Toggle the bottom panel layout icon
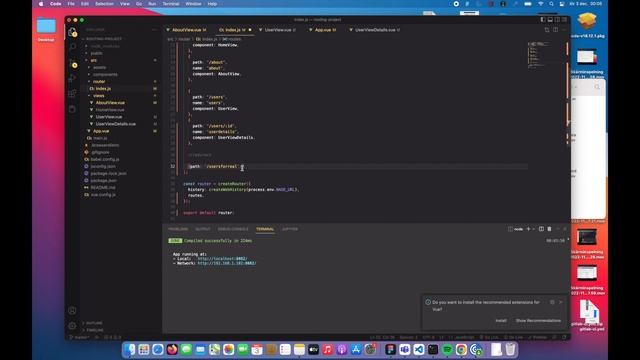Screen dimensions: 640x360 tap(550, 20)
